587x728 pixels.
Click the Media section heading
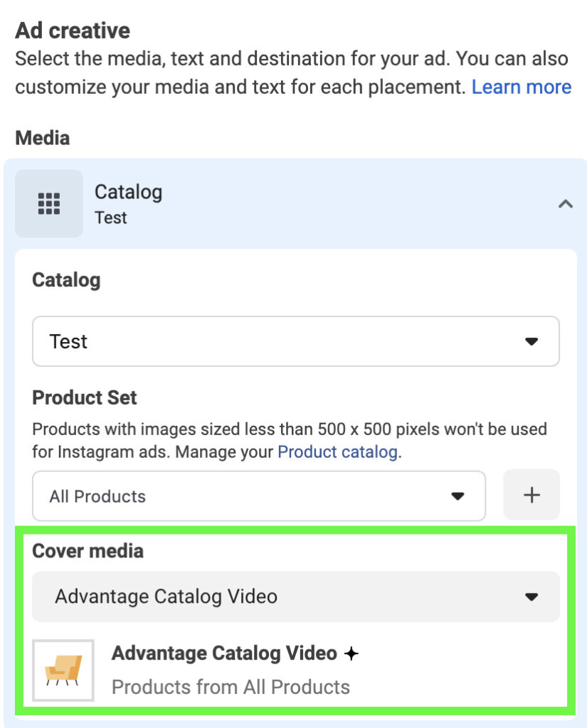tap(42, 138)
